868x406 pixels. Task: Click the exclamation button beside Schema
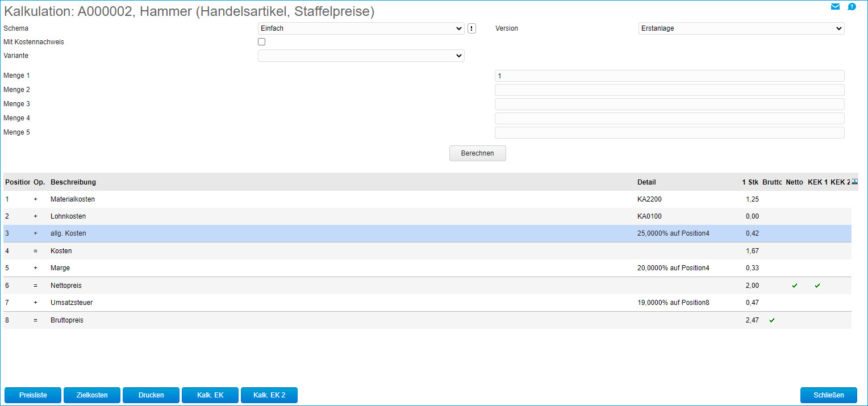471,28
